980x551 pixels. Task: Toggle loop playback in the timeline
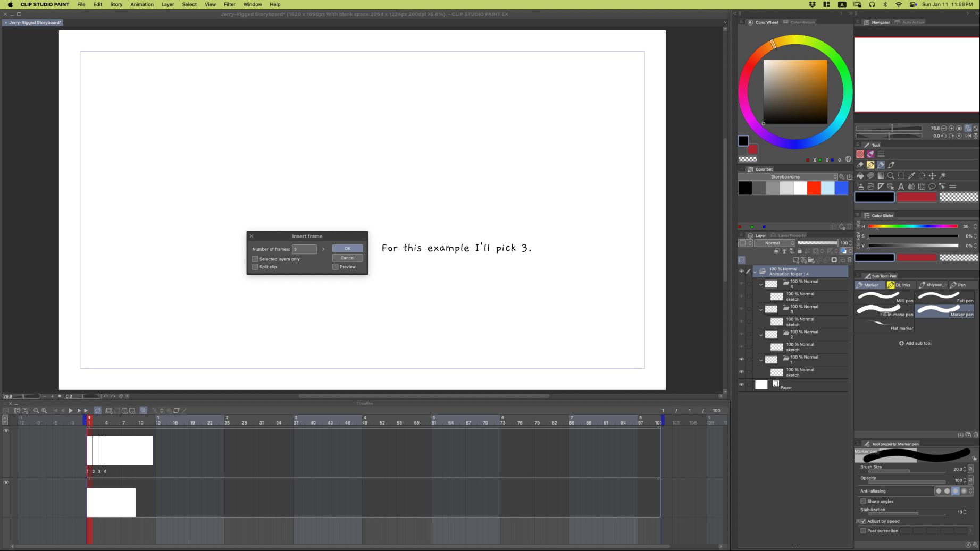pyautogui.click(x=97, y=411)
